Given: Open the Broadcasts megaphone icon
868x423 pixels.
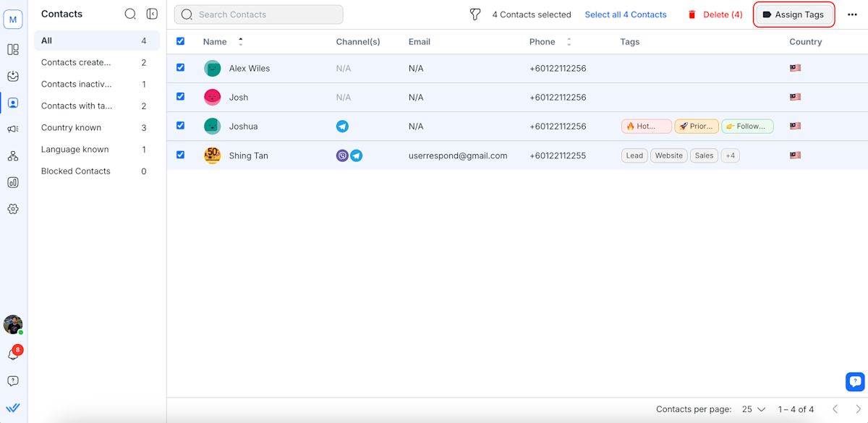Looking at the screenshot, I should click(x=13, y=129).
